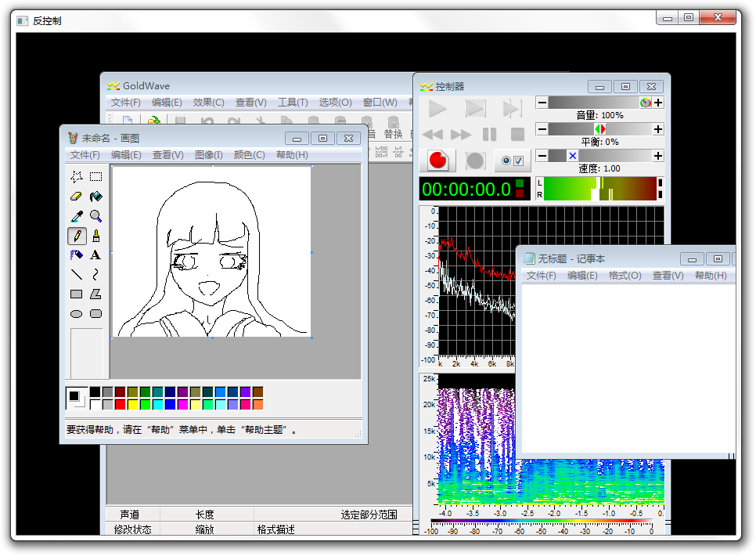Select the Magnifier tool in Paint
This screenshot has width=756, height=556.
96,216
